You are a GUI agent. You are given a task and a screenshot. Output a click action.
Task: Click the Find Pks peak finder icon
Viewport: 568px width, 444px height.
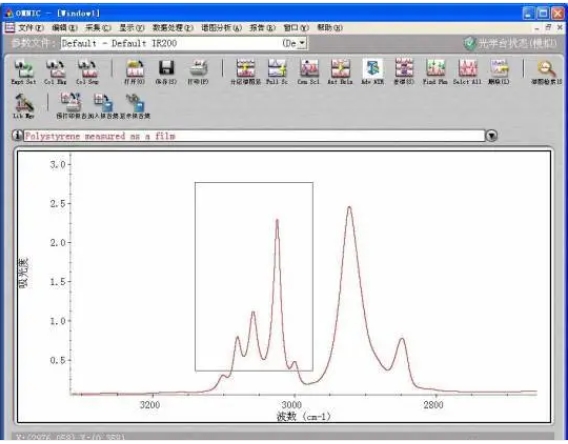(435, 71)
